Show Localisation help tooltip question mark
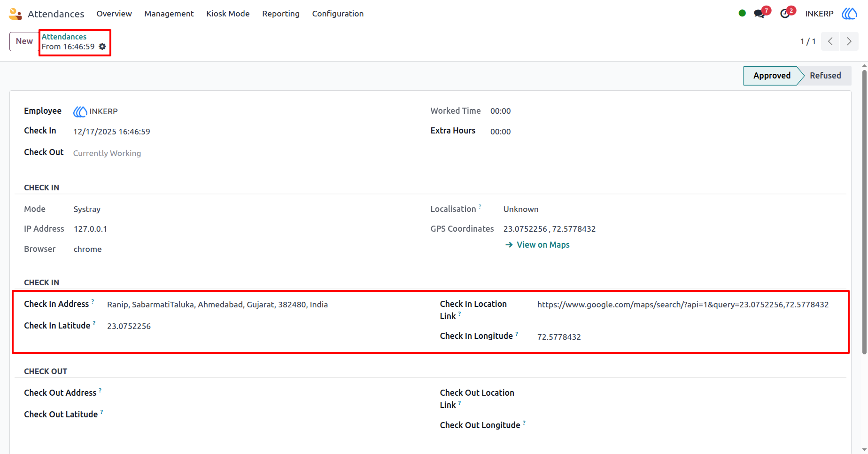The image size is (868, 454). click(x=480, y=206)
